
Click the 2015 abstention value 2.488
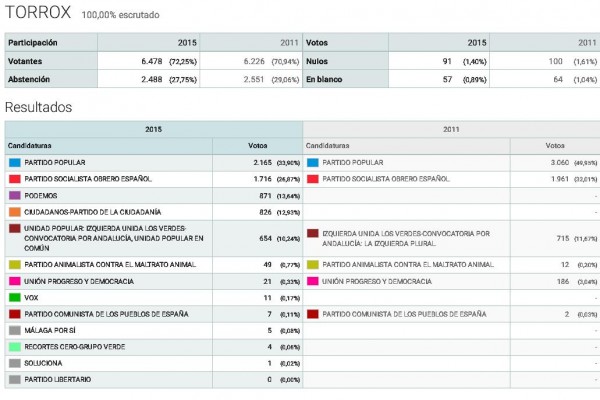152,79
